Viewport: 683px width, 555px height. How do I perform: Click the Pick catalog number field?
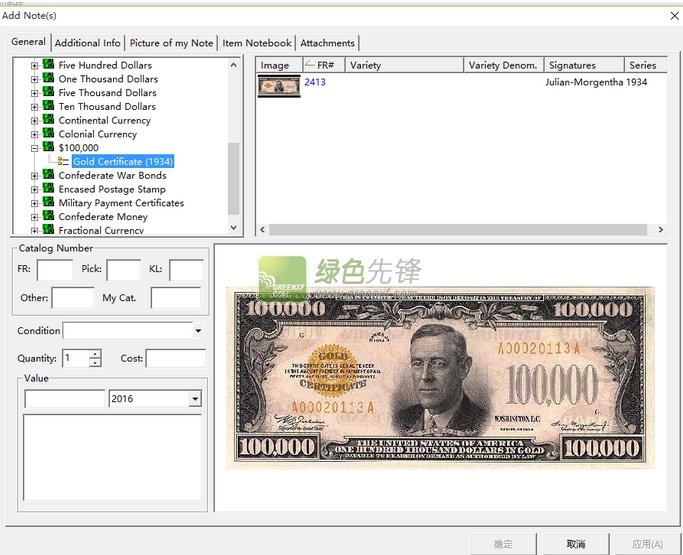point(124,270)
